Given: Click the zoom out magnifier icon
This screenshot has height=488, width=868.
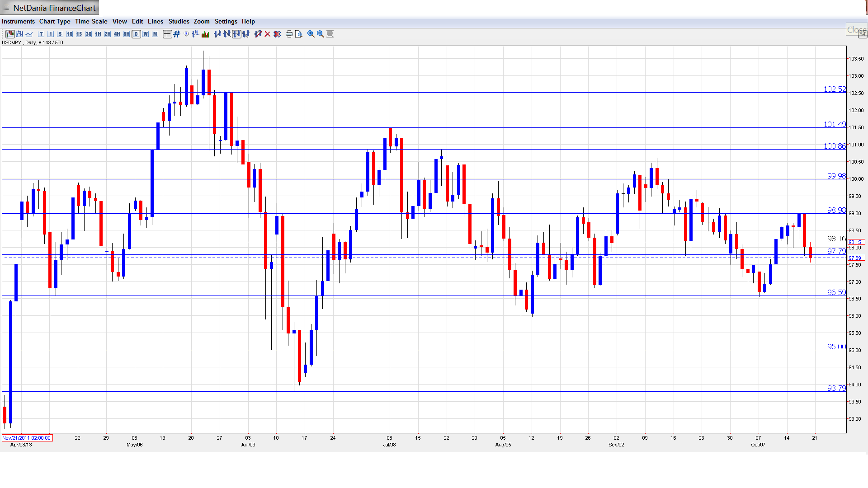Looking at the screenshot, I should pyautogui.click(x=321, y=34).
